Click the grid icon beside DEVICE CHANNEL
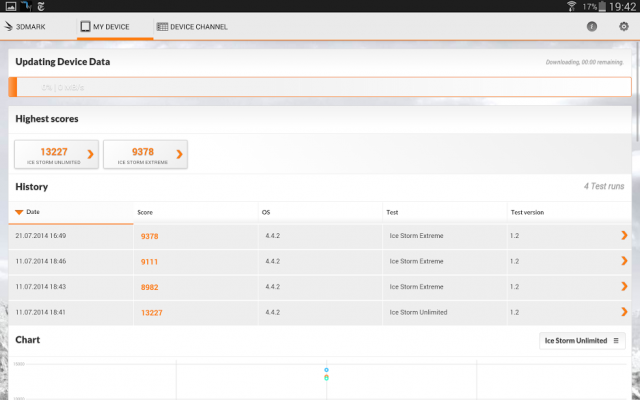This screenshot has height=400, width=640. (162, 27)
